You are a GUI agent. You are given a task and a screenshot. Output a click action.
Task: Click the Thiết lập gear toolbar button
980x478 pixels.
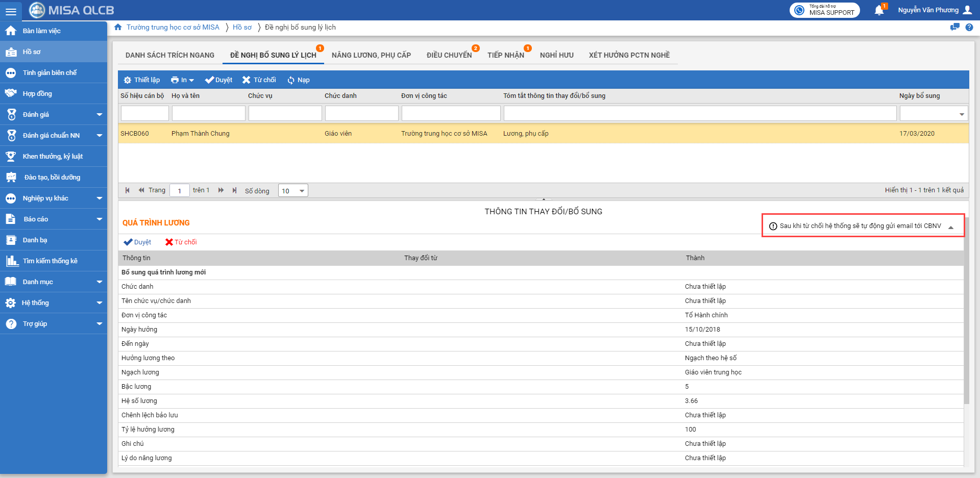[x=142, y=80]
